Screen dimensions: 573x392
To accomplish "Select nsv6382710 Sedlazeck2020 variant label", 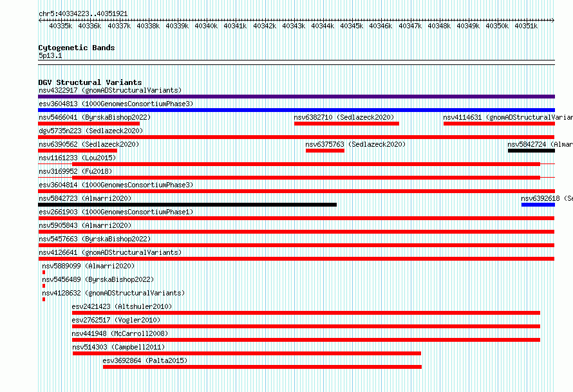I will coord(344,117).
